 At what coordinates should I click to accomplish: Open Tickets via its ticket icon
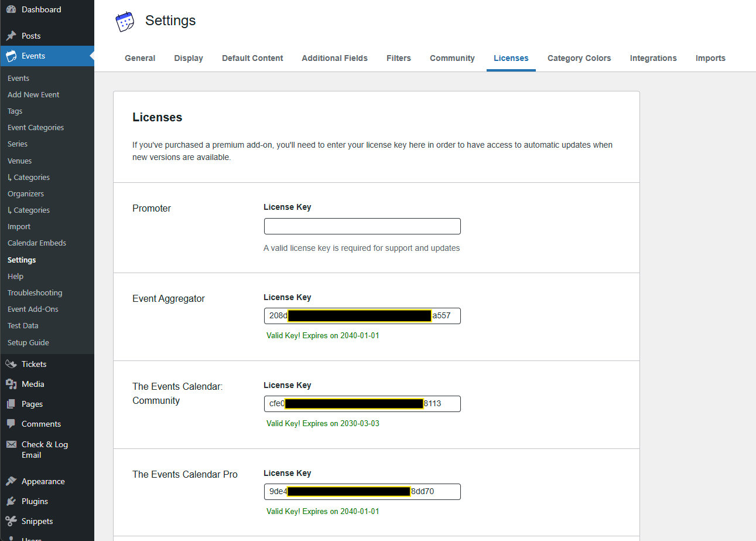click(x=11, y=364)
